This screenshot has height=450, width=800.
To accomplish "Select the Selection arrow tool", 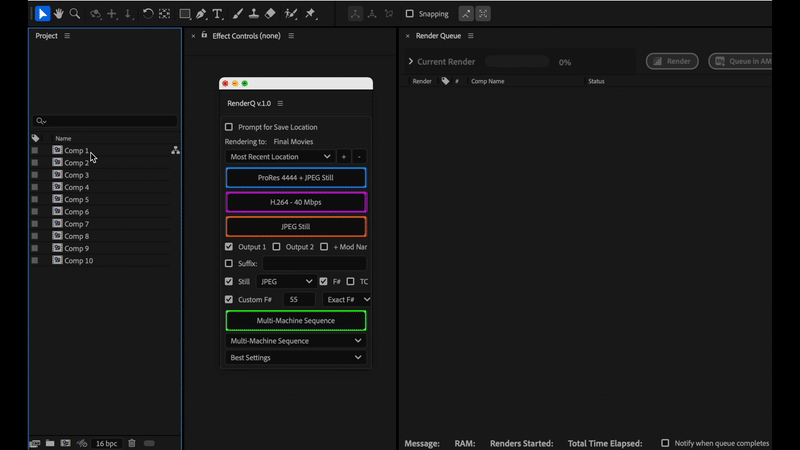I will coord(42,14).
